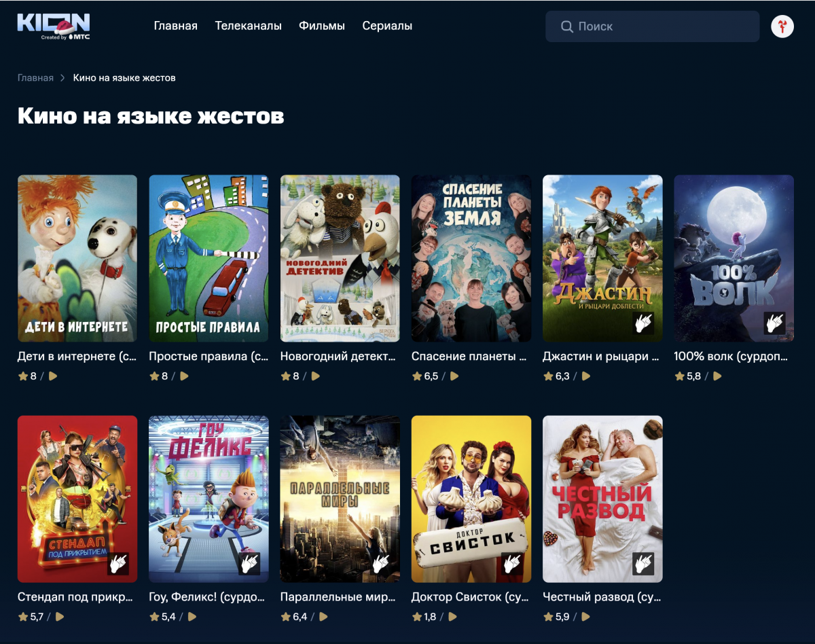Click the search magnifier icon
Image resolution: width=815 pixels, height=644 pixels.
(x=566, y=26)
